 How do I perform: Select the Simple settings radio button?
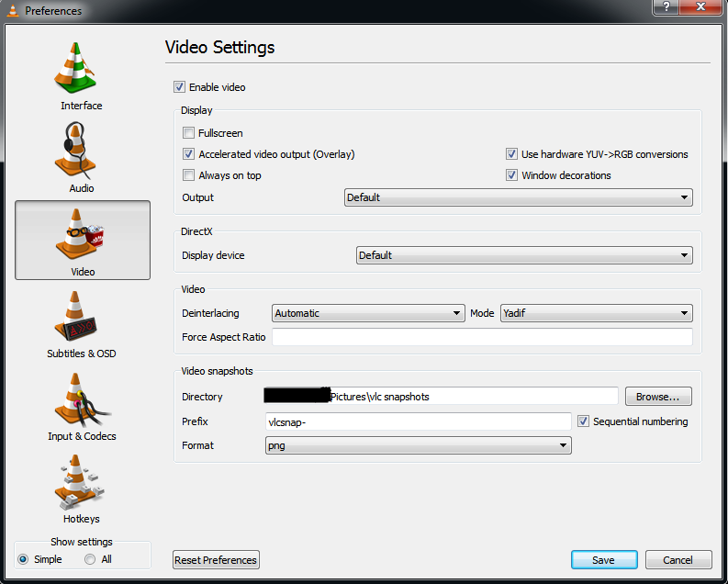[x=23, y=559]
